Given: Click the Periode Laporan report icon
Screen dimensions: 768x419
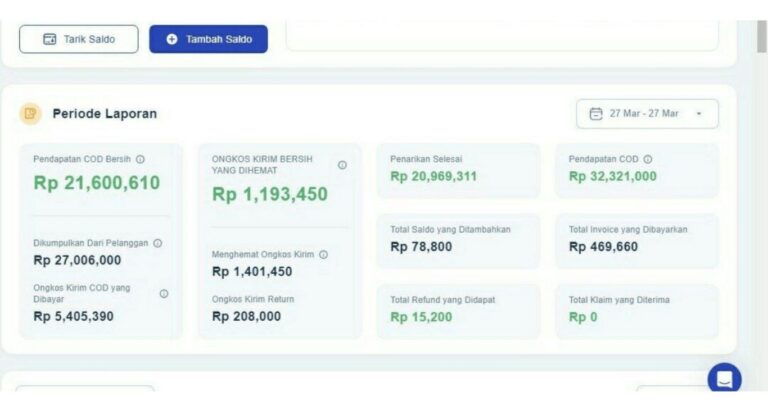Looking at the screenshot, I should click(31, 113).
